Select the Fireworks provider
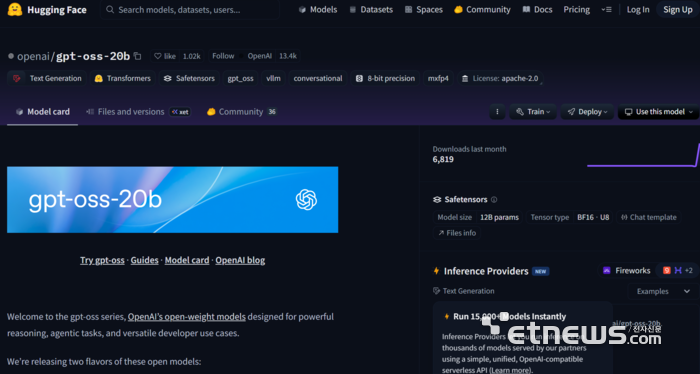This screenshot has height=374, width=700. [626, 270]
